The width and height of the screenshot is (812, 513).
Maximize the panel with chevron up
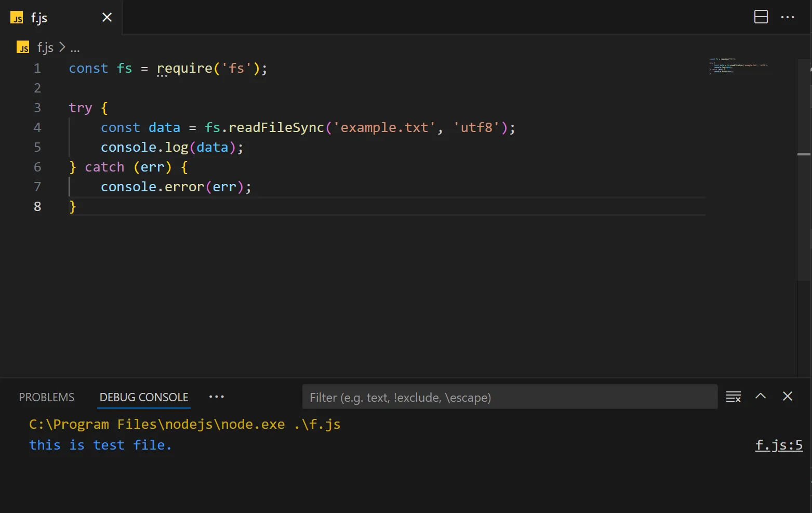coord(761,396)
